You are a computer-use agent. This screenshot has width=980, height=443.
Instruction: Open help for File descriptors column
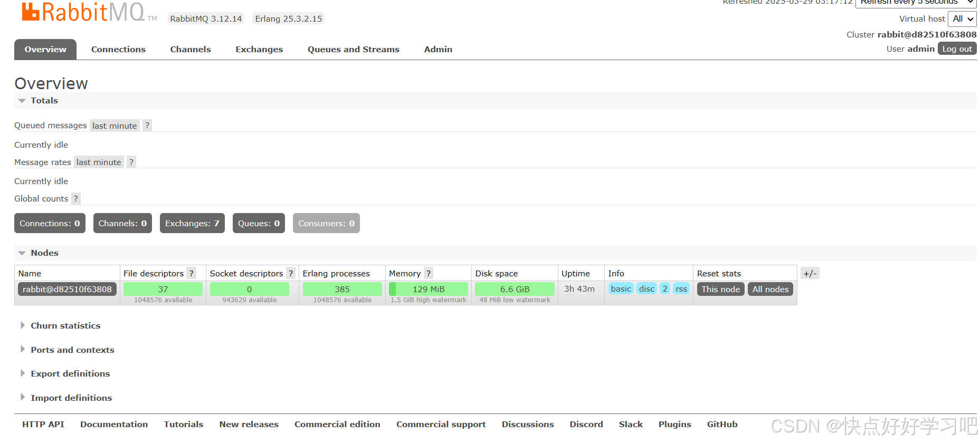click(192, 273)
